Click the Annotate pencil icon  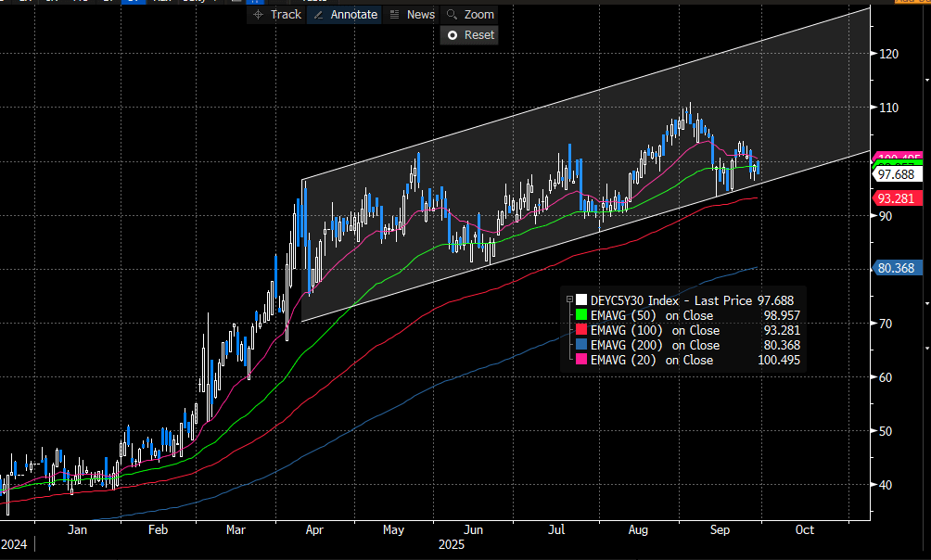tap(318, 15)
